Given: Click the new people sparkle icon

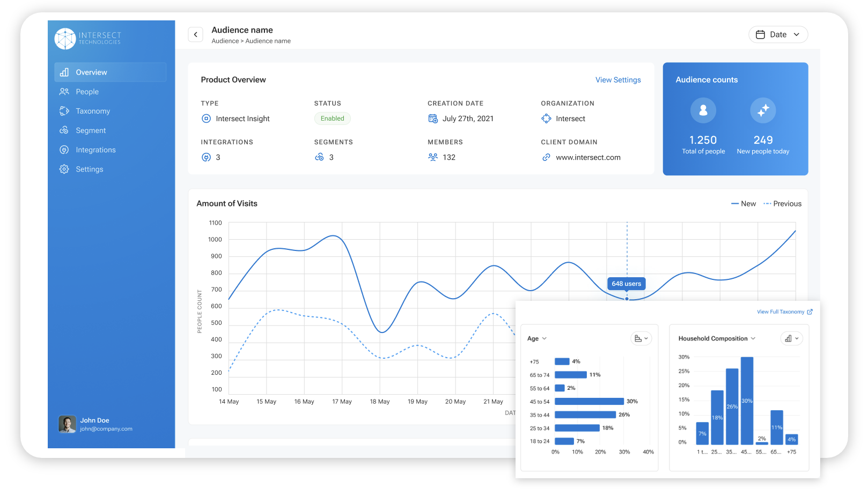Looking at the screenshot, I should (763, 110).
